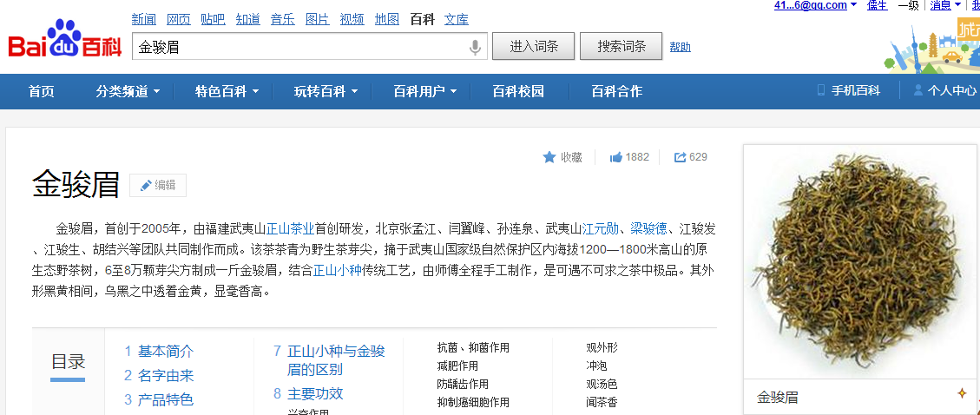Open the 百科用户 dropdown menu
Viewport: 980px width, 415px height.
pos(425,91)
